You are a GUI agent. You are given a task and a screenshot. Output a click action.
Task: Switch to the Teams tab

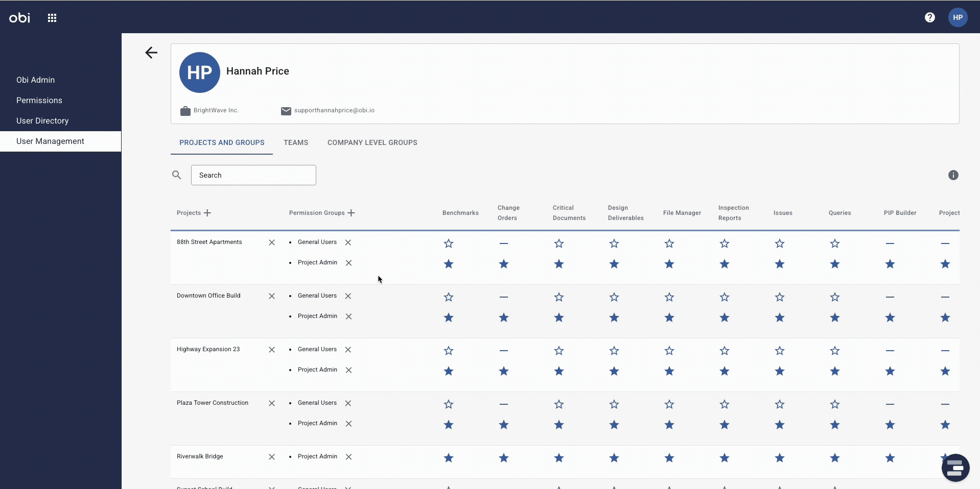pyautogui.click(x=296, y=142)
